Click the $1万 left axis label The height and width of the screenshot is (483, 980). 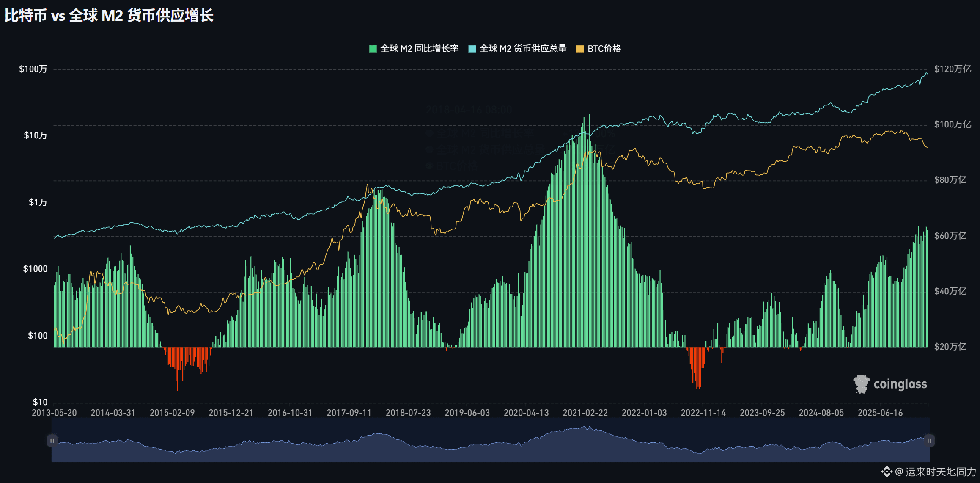tap(38, 202)
